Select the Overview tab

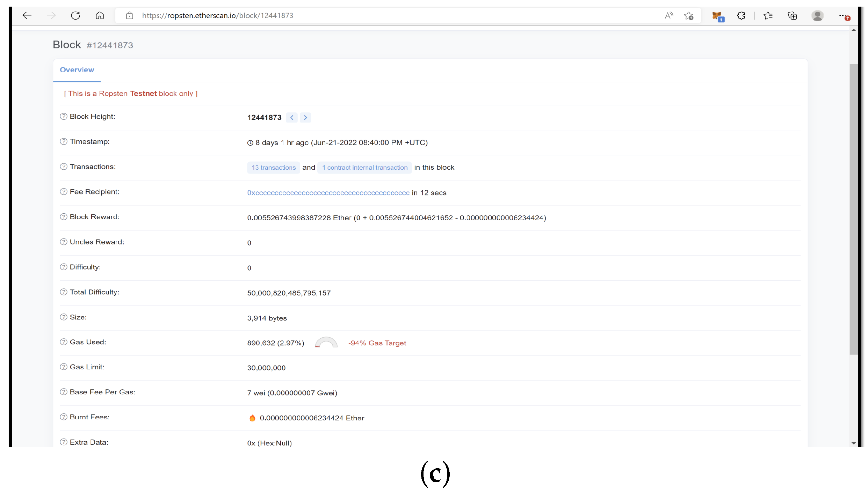coord(77,70)
